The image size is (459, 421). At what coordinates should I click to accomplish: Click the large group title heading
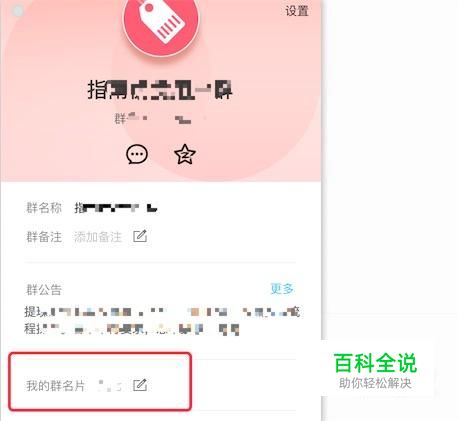tap(160, 90)
